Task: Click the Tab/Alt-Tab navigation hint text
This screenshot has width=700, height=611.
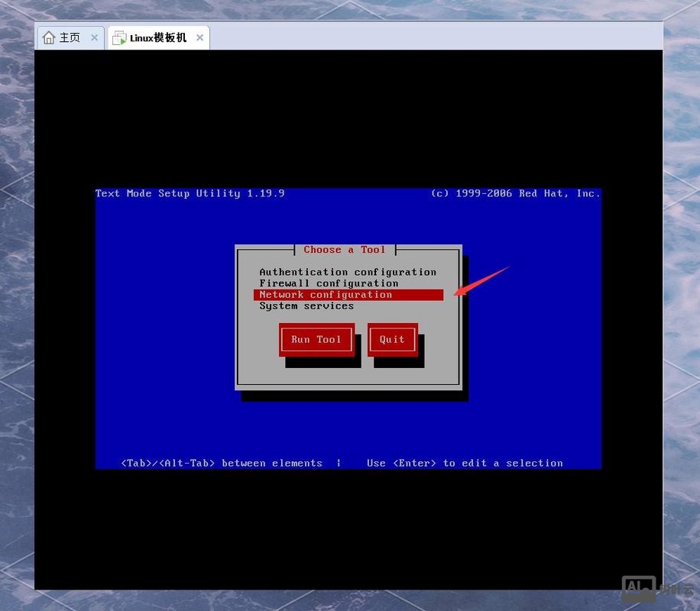Action: click(222, 463)
